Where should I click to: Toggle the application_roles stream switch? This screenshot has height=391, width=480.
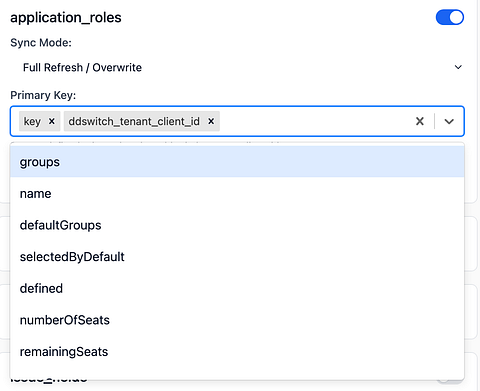pos(450,17)
